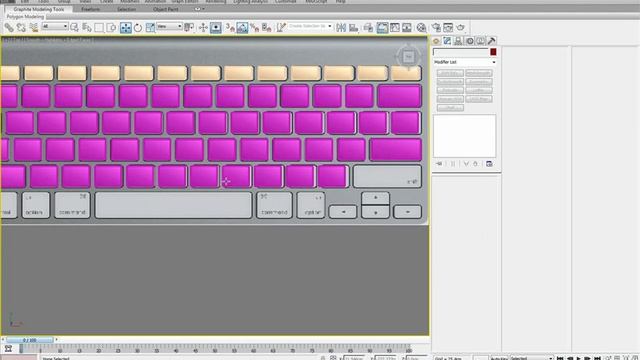Open the Material Editor
640x360 pixels.
click(x=421, y=28)
